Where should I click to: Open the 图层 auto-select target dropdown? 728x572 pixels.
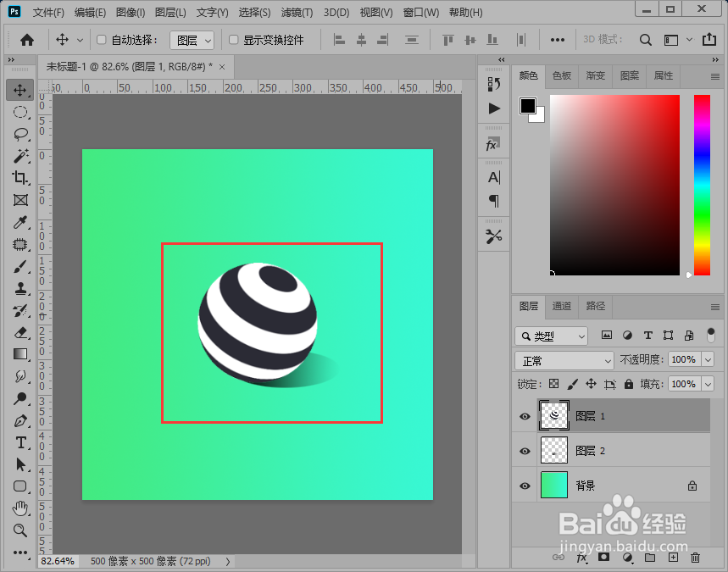click(x=192, y=41)
